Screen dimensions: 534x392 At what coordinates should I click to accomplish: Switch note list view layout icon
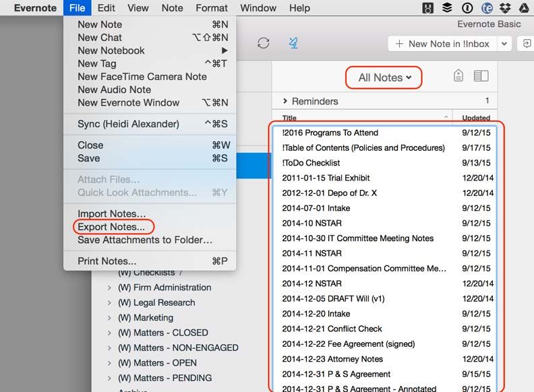481,76
